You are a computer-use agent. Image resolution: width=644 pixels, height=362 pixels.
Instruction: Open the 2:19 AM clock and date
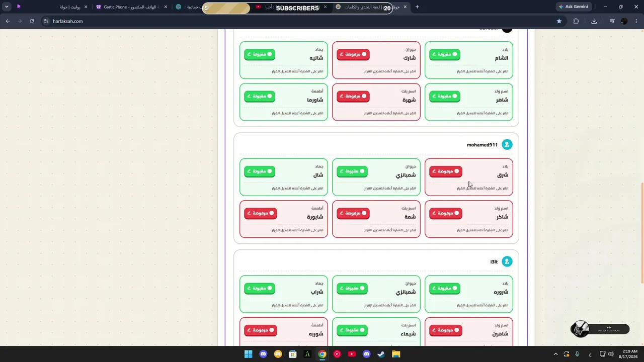click(629, 354)
